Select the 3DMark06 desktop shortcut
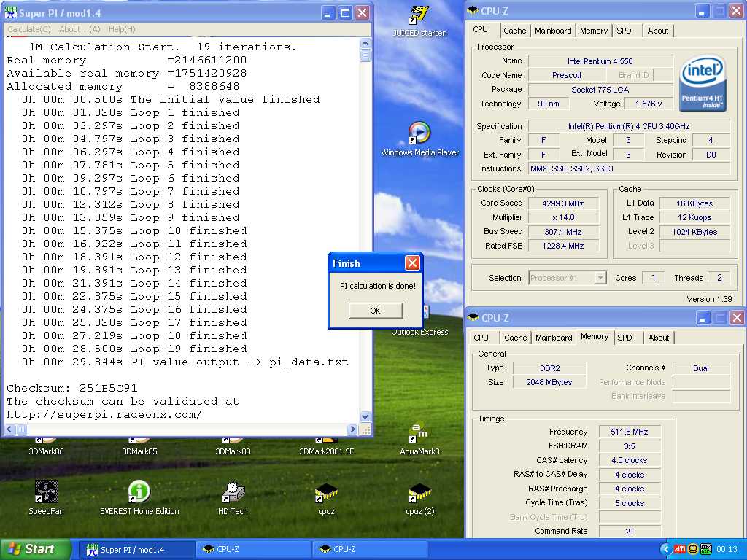Image resolution: width=747 pixels, height=560 pixels. (46, 447)
